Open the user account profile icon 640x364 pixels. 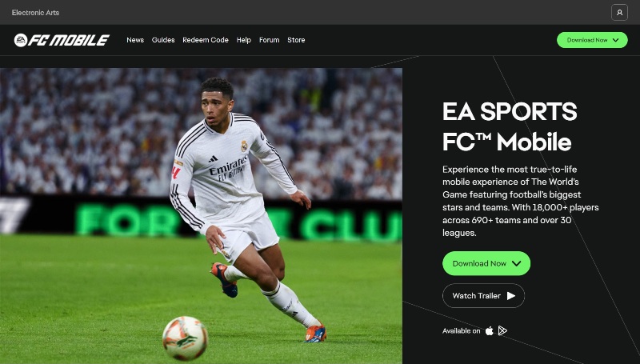(x=619, y=12)
